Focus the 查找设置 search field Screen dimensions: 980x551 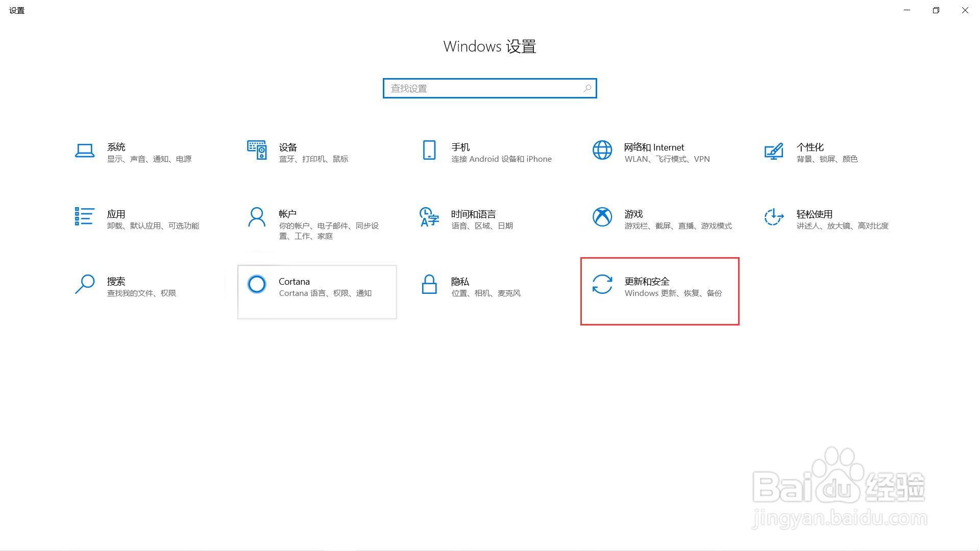pos(489,88)
